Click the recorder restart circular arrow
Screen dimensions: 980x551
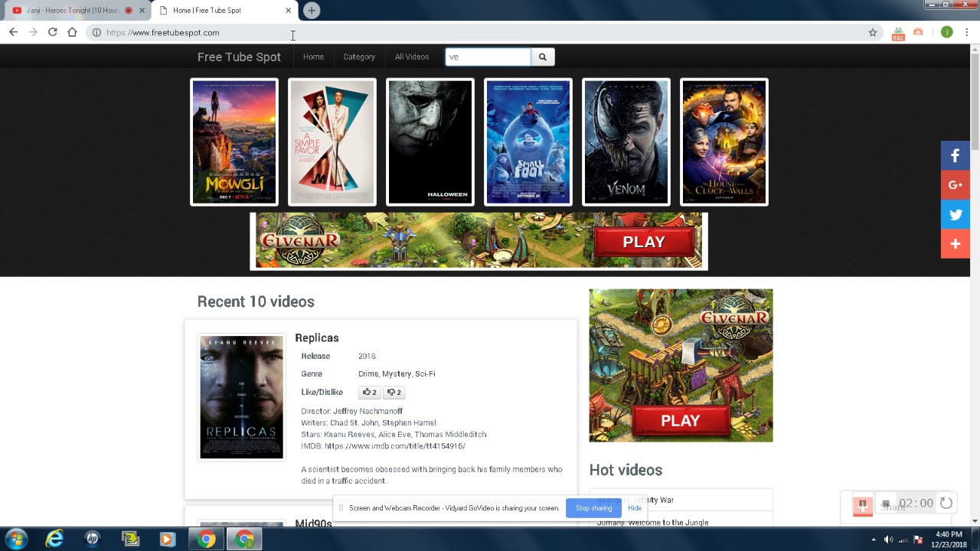(x=946, y=503)
